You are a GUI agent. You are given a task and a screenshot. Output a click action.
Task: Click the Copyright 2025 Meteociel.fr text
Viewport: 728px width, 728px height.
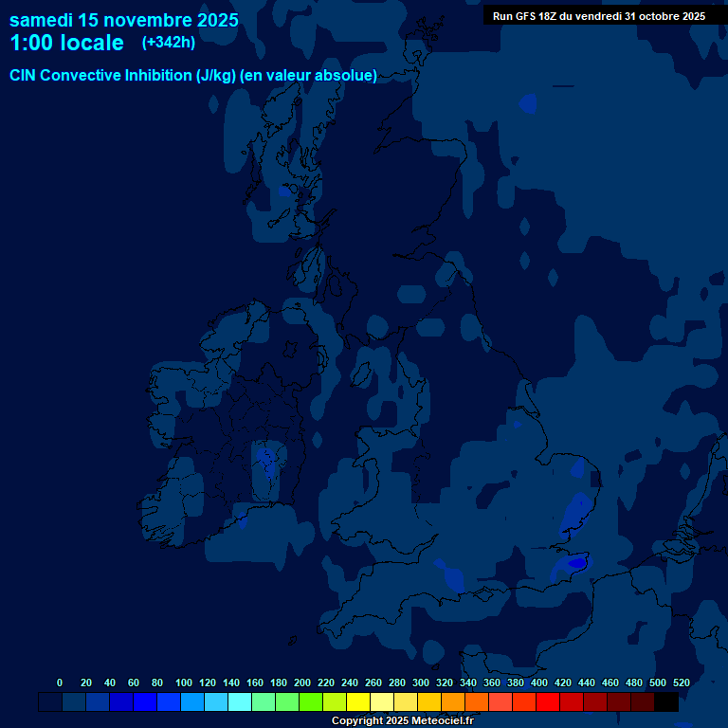click(402, 721)
